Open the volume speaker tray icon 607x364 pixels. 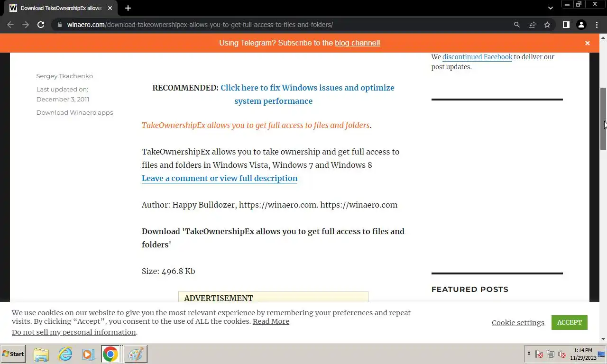pos(562,354)
